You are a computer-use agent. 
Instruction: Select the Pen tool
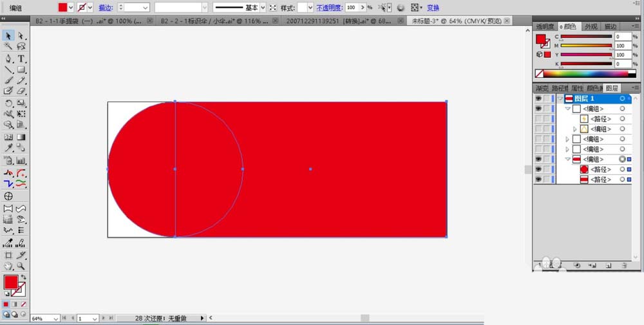coord(8,59)
